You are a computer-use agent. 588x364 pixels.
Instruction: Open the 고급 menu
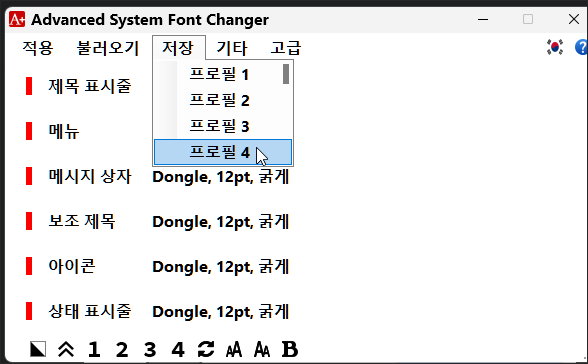pyautogui.click(x=286, y=48)
